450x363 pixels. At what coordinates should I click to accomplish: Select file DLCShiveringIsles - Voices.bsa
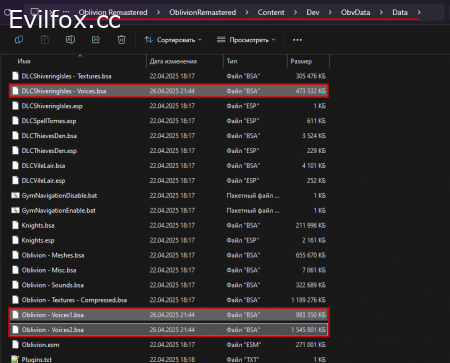(169, 91)
